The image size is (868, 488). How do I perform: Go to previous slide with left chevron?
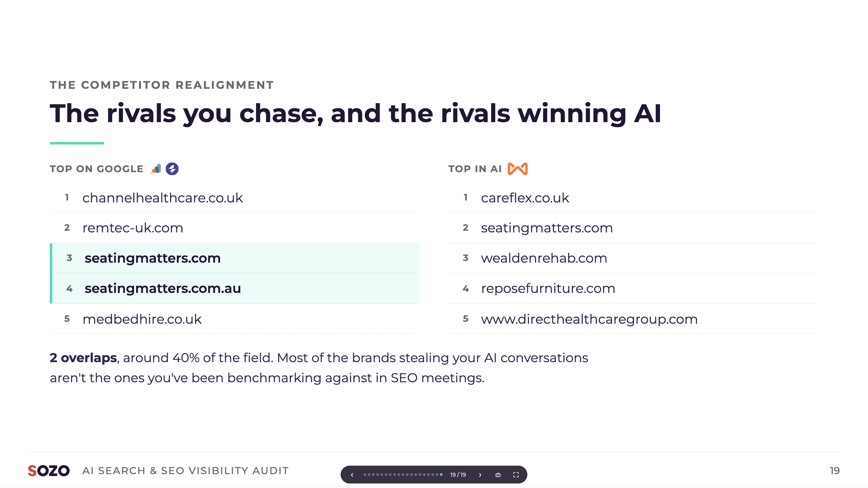352,474
